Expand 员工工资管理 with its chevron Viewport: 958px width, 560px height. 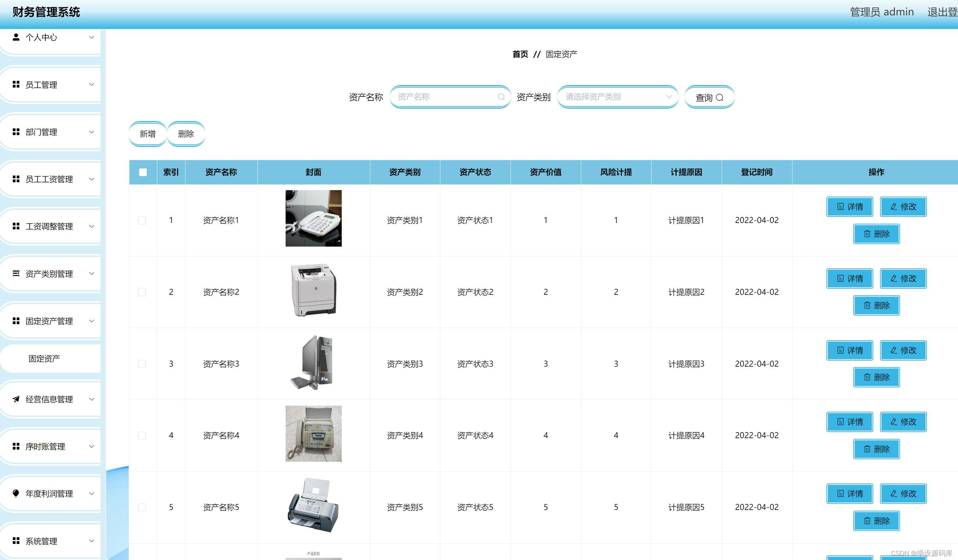[92, 179]
